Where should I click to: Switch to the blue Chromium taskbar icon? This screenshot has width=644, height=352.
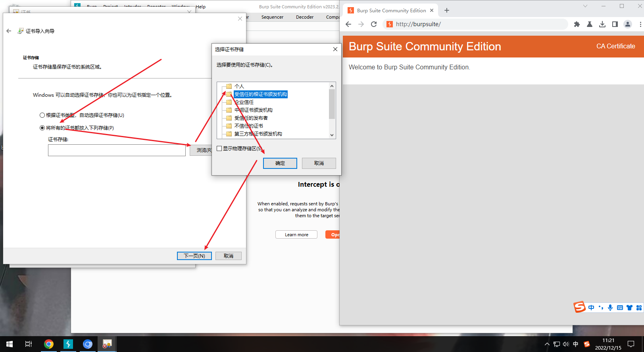coord(88,344)
